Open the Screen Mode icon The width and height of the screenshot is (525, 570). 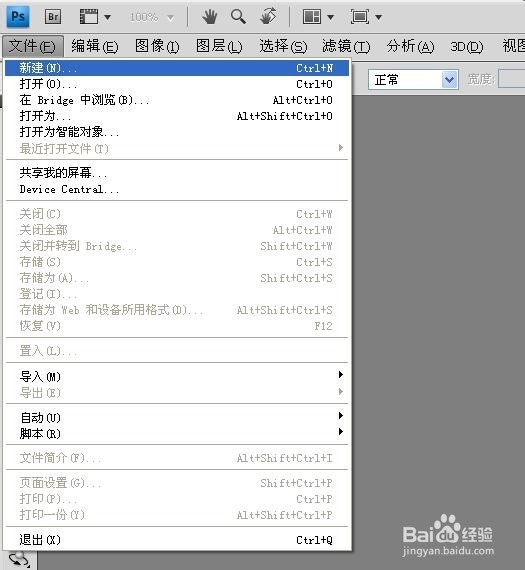[x=360, y=17]
